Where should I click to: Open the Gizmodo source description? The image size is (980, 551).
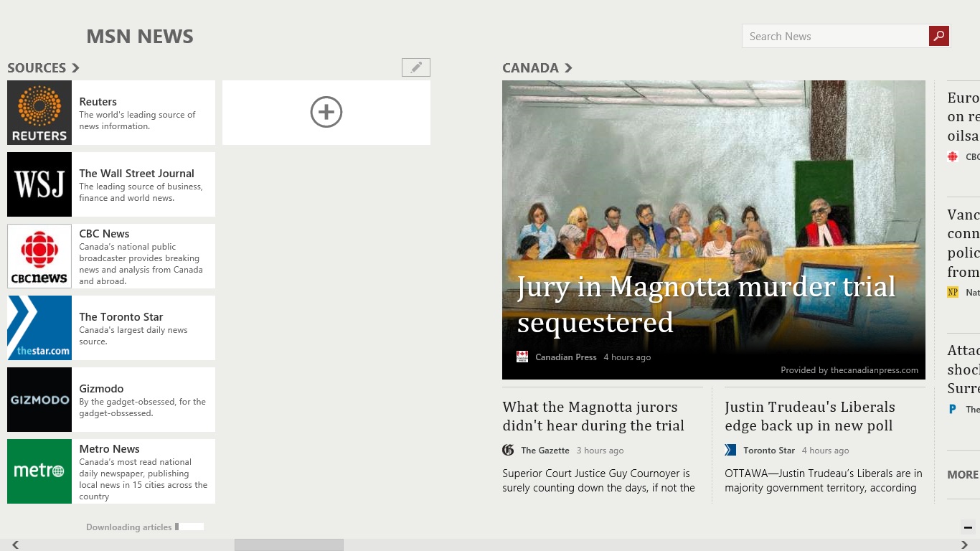click(143, 408)
